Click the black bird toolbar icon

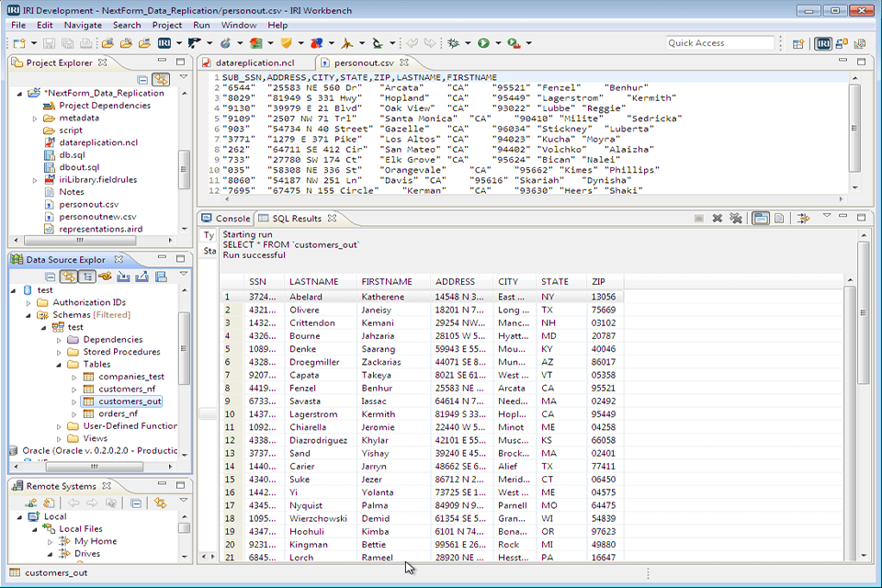pos(194,43)
